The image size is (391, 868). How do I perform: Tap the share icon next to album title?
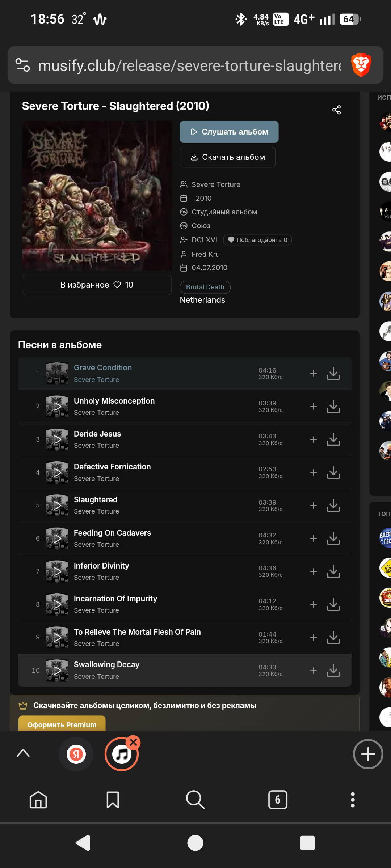pyautogui.click(x=336, y=110)
